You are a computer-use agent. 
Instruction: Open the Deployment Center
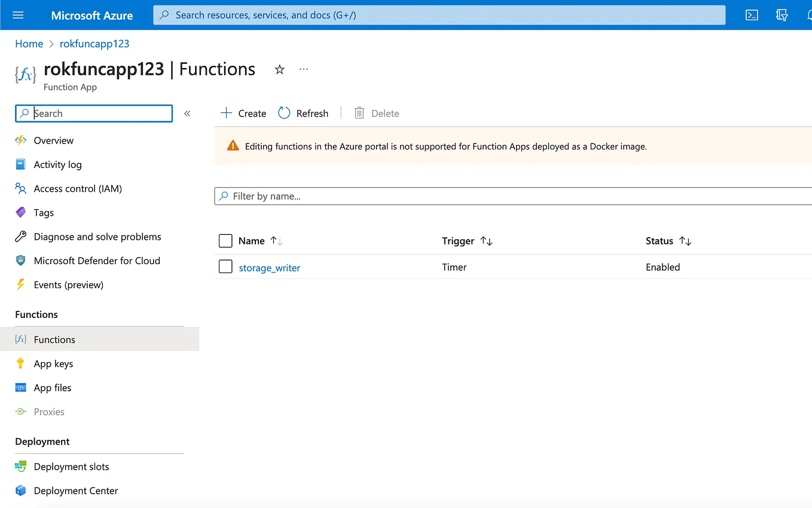[x=74, y=490]
